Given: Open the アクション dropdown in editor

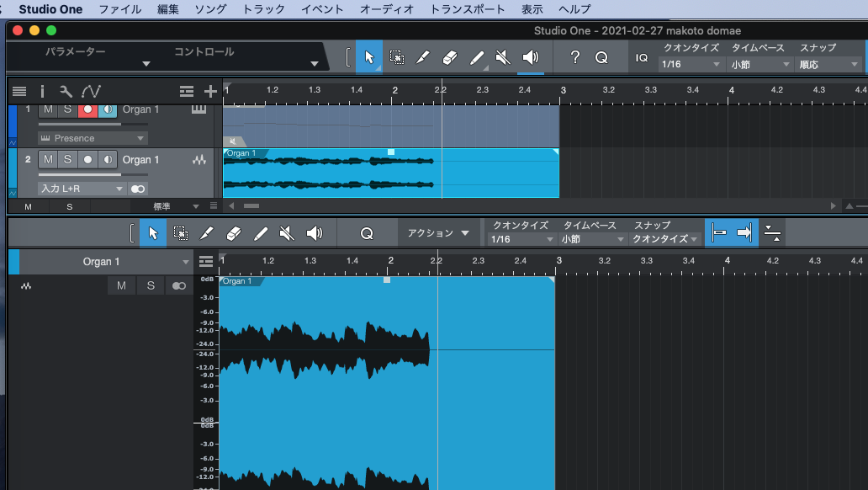Looking at the screenshot, I should [438, 233].
